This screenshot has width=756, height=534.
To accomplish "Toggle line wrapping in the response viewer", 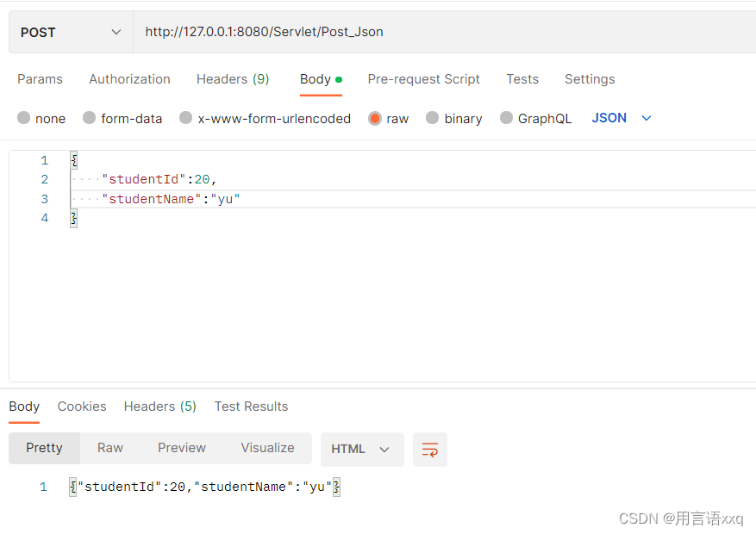I will (x=429, y=449).
